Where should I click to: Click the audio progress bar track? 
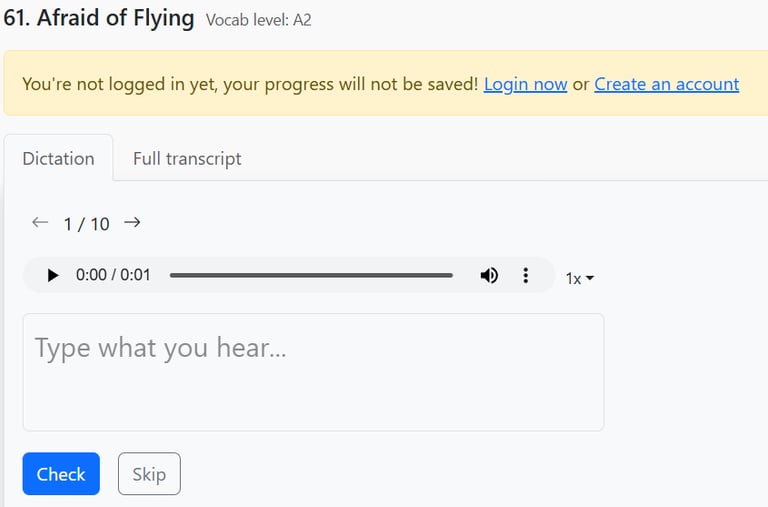(x=311, y=275)
